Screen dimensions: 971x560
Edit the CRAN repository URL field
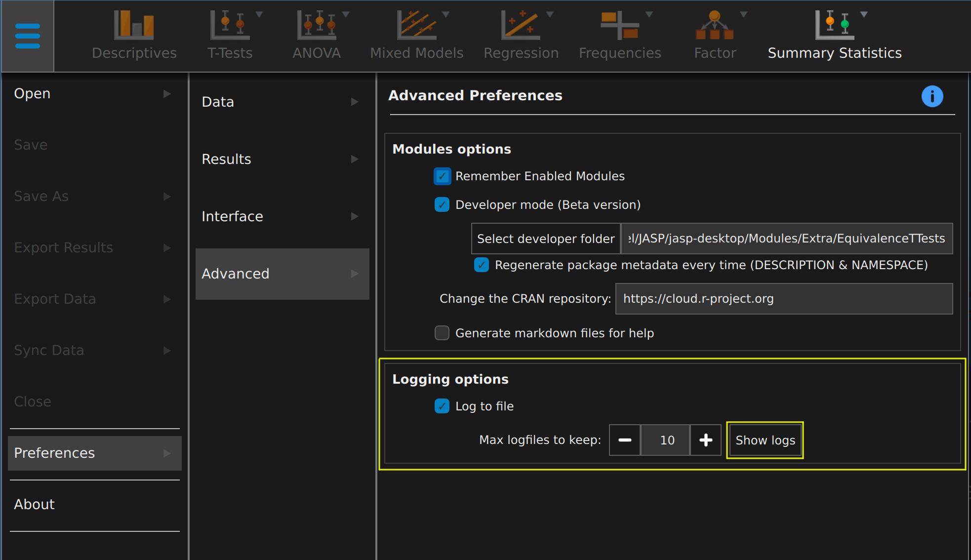click(x=784, y=299)
